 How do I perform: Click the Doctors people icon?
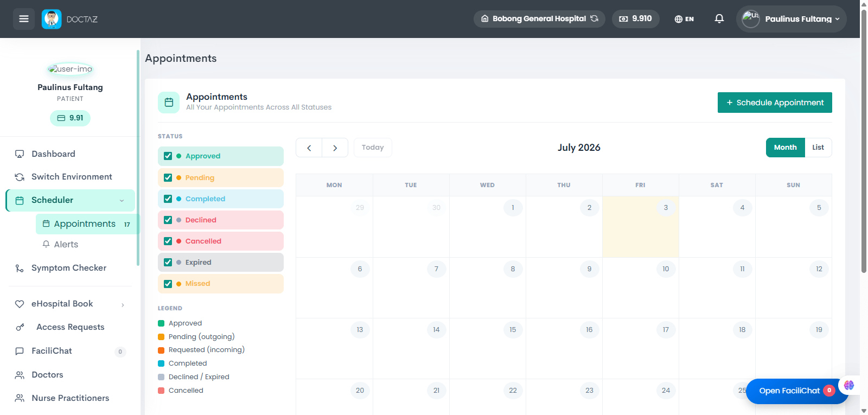[x=20, y=375]
